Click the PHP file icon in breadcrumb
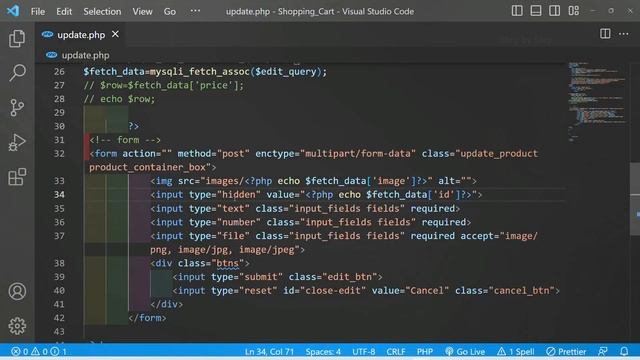This screenshot has height=360, width=640. pos(51,55)
